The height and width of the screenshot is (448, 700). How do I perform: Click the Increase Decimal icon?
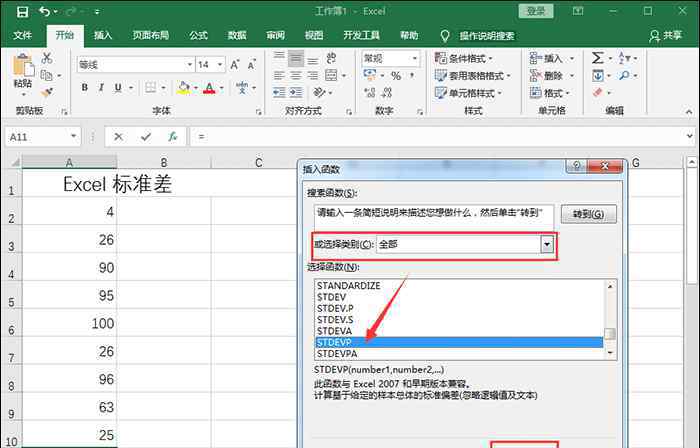[369, 92]
